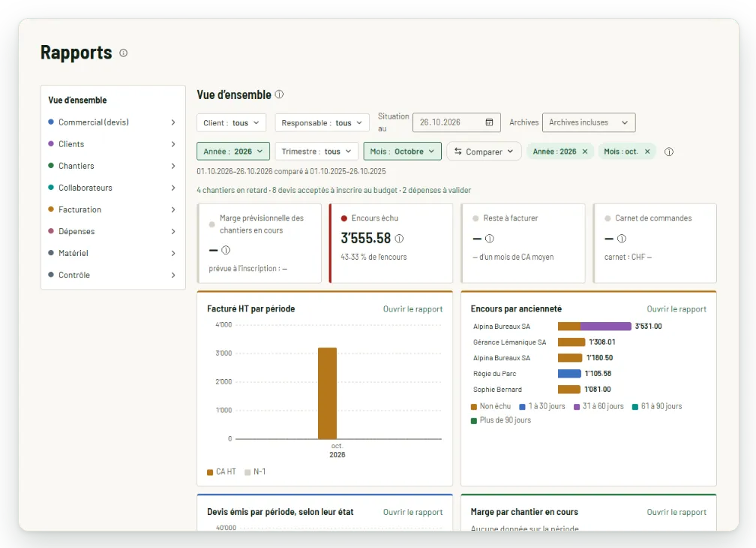
Task: Toggle the N-1 legend series
Action: coord(255,471)
